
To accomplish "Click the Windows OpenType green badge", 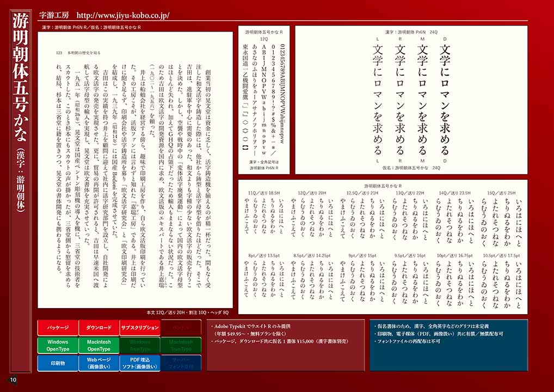I will point(58,345).
